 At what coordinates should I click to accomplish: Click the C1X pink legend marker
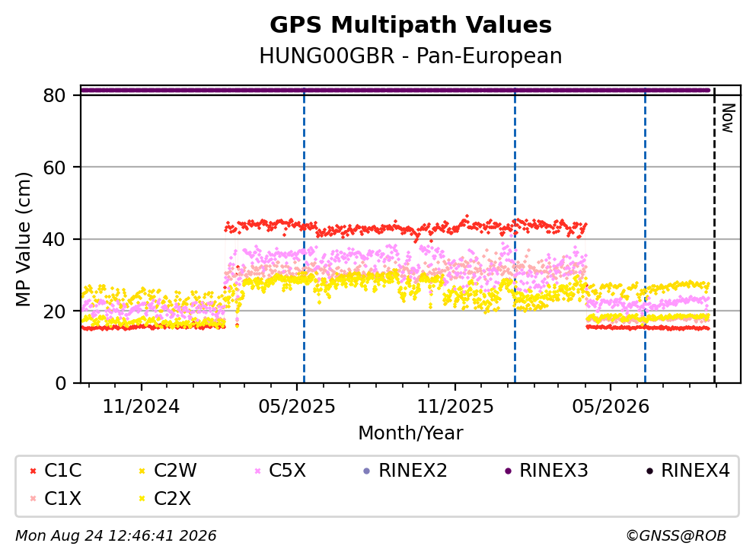pos(33,499)
